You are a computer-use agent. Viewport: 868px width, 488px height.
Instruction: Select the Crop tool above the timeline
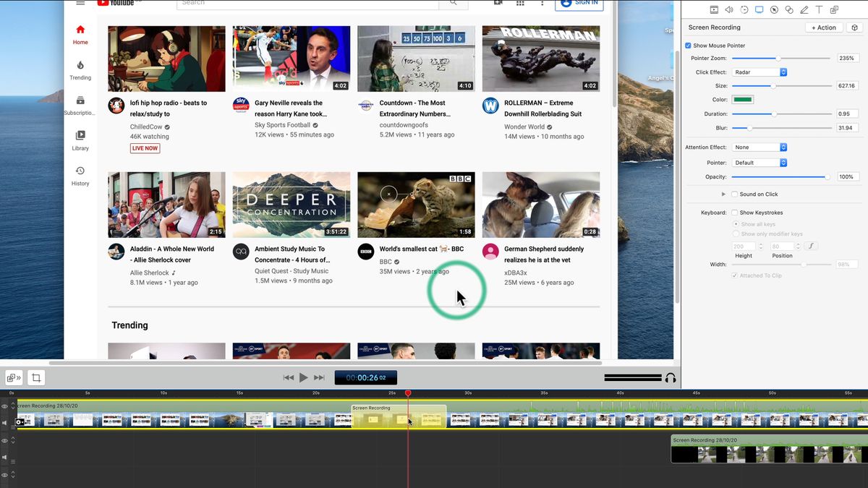point(35,377)
